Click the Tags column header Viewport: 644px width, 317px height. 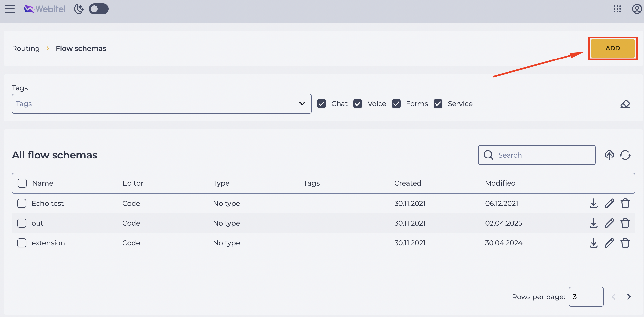pos(311,183)
